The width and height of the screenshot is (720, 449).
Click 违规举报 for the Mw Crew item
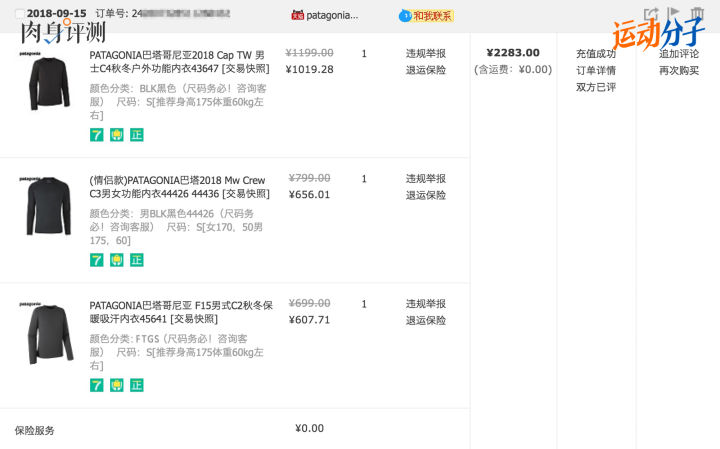[x=426, y=179]
